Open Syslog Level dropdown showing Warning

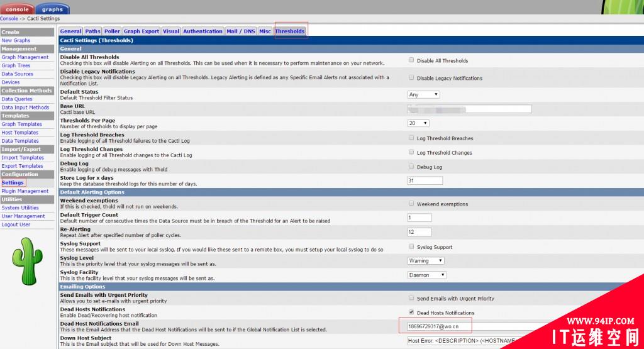426,261
